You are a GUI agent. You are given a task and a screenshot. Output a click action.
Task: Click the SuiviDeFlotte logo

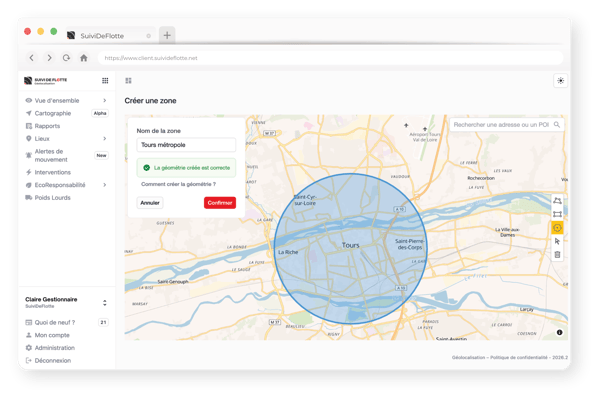45,80
